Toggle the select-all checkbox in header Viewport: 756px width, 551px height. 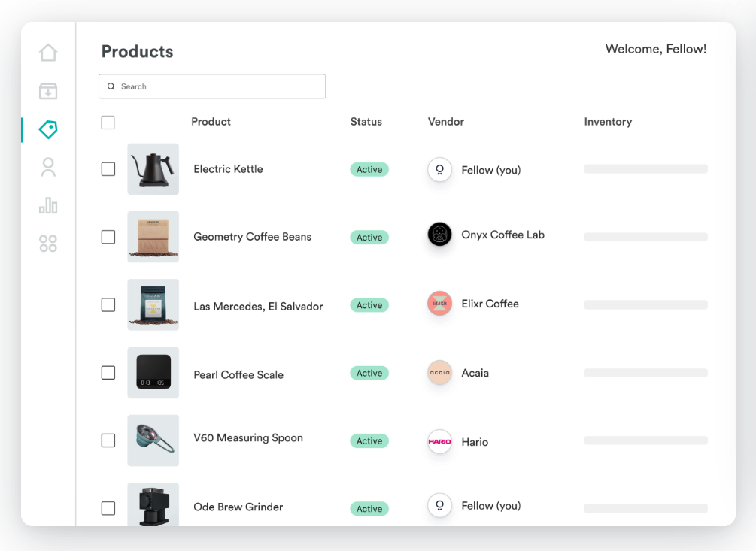108,123
